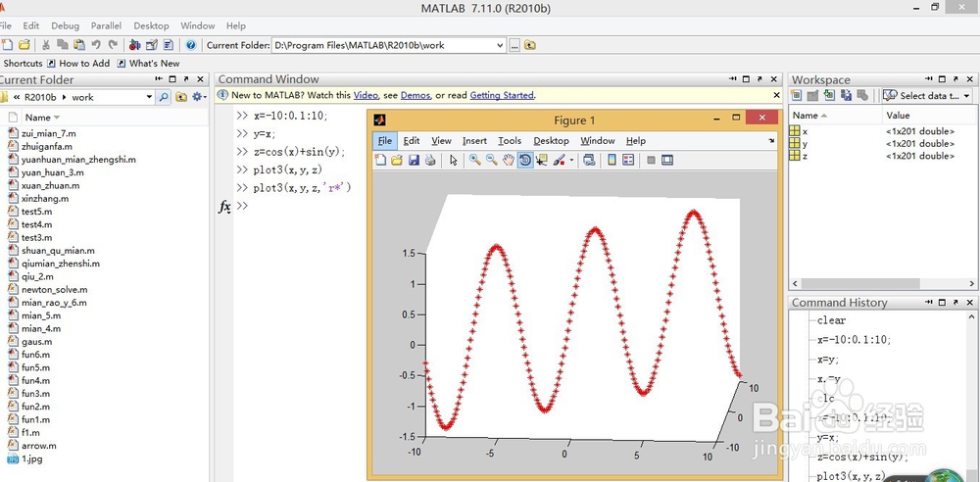This screenshot has height=482, width=980.
Task: Click the open folder icon in the MATLAB toolbar
Action: (x=24, y=44)
